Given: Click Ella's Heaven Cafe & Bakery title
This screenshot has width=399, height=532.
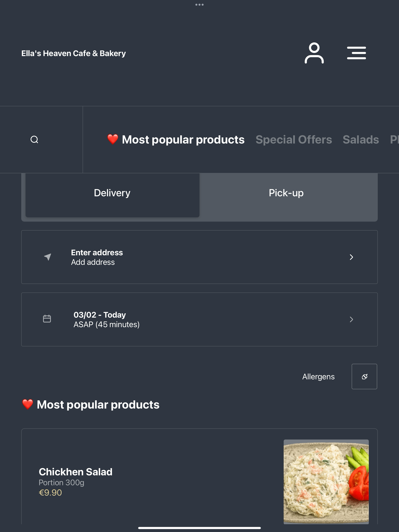Looking at the screenshot, I should (74, 53).
